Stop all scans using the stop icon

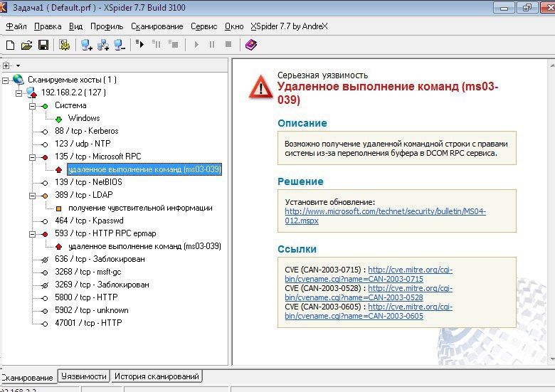(228, 44)
